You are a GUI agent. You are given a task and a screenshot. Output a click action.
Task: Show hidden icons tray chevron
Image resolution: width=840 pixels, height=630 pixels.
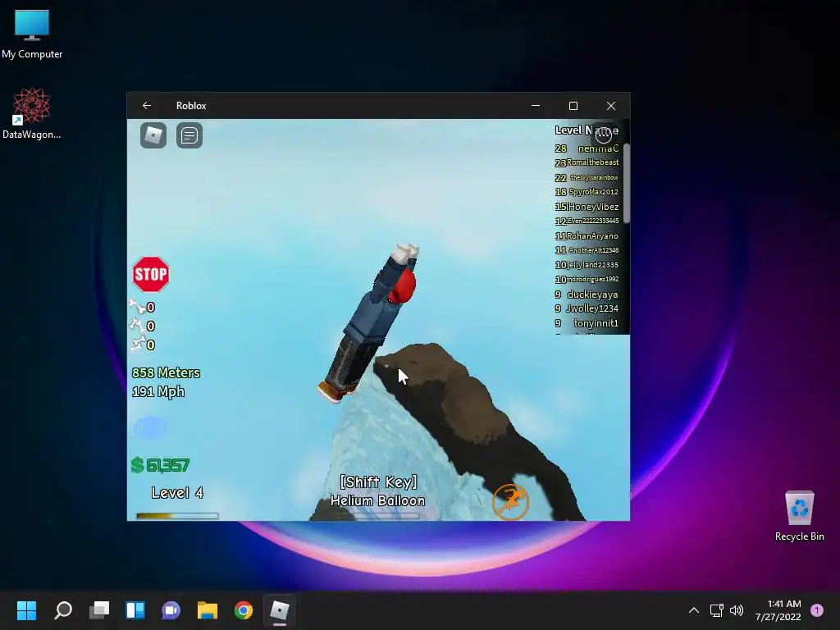(x=694, y=610)
